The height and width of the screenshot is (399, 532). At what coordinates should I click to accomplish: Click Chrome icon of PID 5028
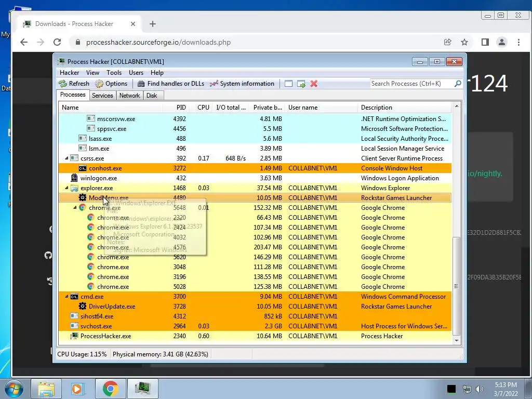coord(90,286)
